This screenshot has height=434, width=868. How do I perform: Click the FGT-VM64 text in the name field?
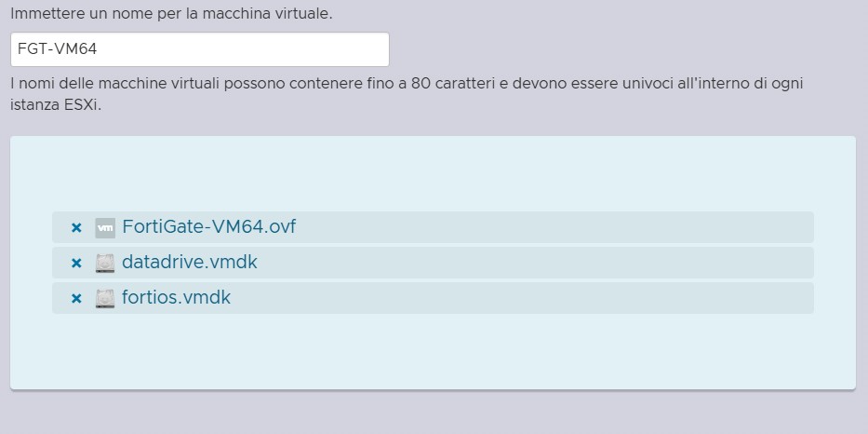(x=57, y=49)
